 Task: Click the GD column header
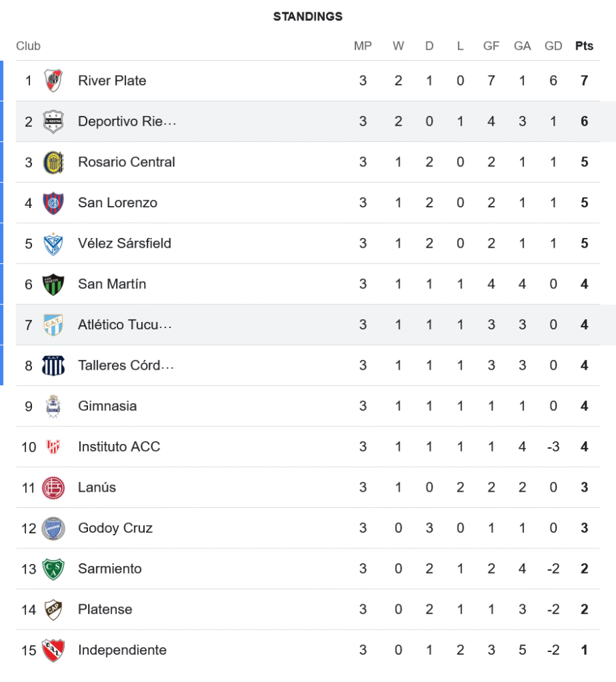coord(553,46)
